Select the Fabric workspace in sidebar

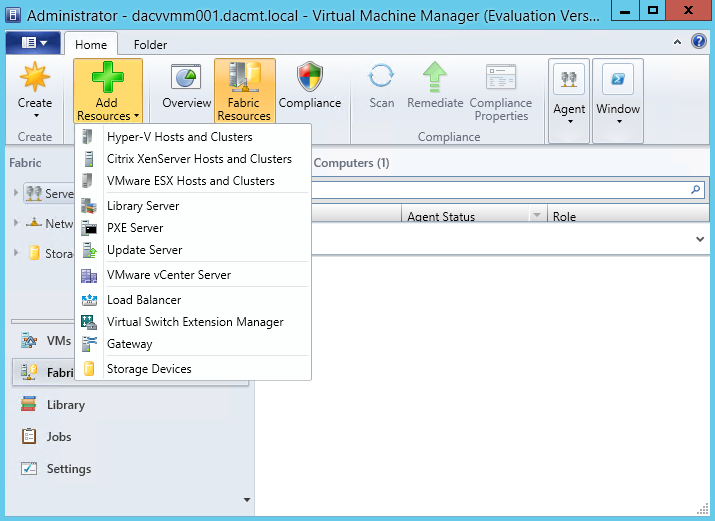pos(44,372)
